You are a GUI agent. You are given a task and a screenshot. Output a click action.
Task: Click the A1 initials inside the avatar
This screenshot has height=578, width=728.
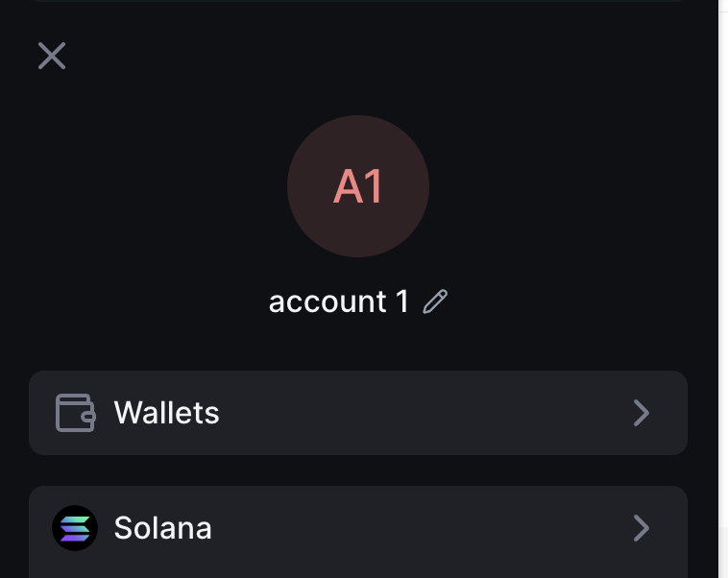click(358, 187)
